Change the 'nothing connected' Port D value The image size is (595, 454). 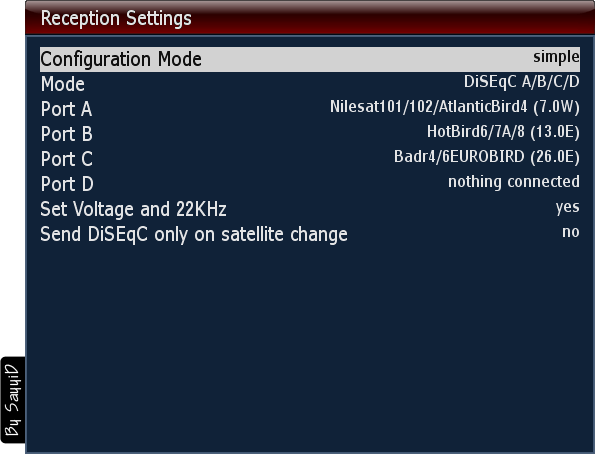[514, 181]
